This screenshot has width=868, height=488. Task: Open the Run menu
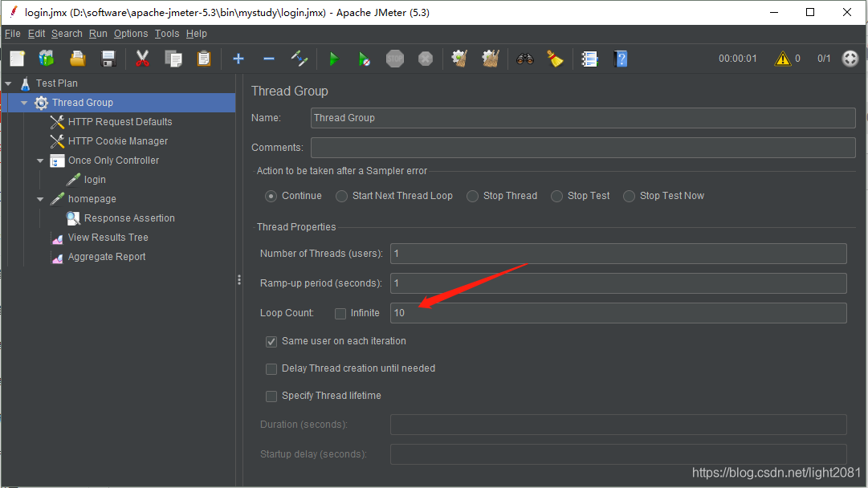click(x=98, y=34)
